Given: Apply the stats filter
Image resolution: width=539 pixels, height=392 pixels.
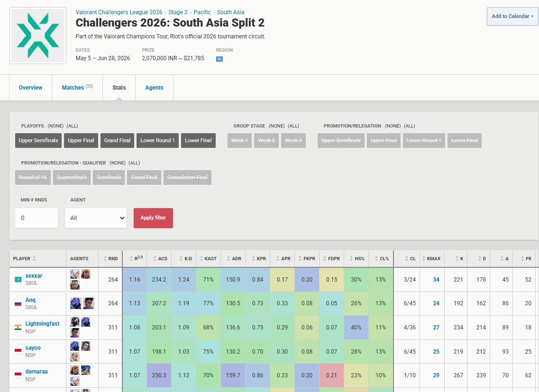Looking at the screenshot, I should point(153,218).
